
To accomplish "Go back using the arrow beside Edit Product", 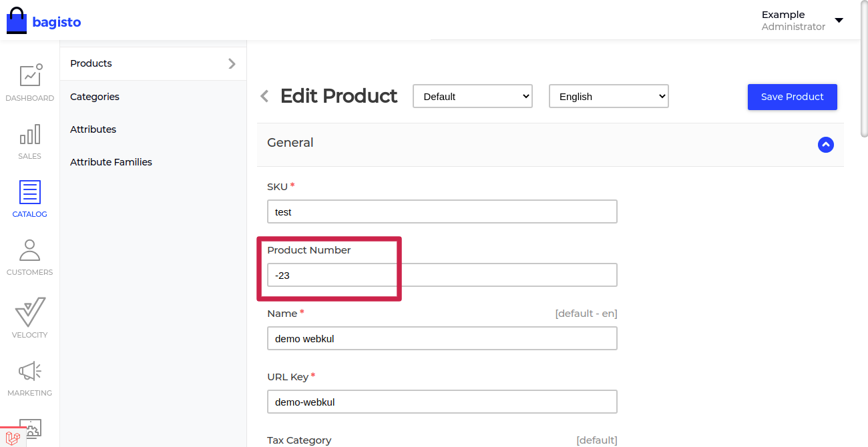I will coord(264,96).
